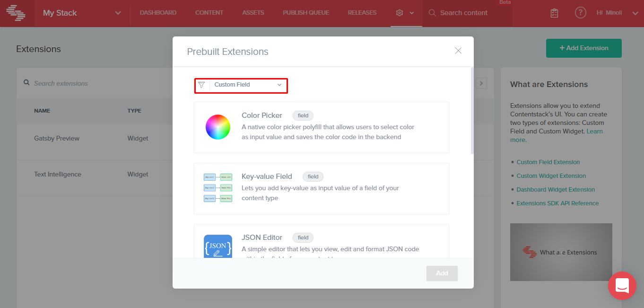Expand the settings chevron in navbar
The width and height of the screenshot is (644, 308).
point(412,13)
